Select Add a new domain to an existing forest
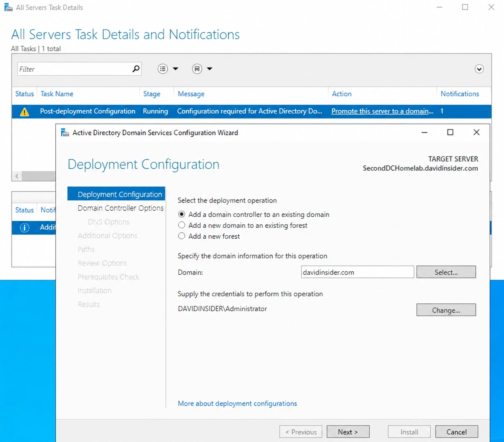 point(182,225)
